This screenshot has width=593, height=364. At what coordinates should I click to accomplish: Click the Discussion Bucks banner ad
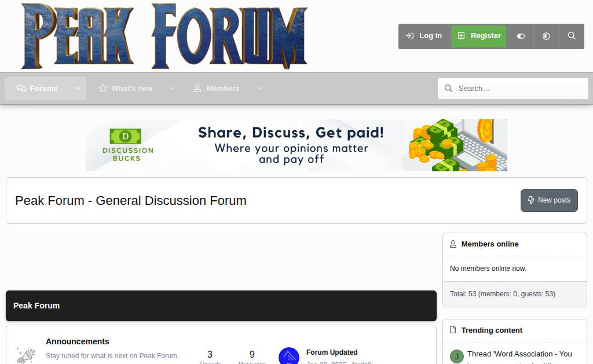click(x=296, y=145)
